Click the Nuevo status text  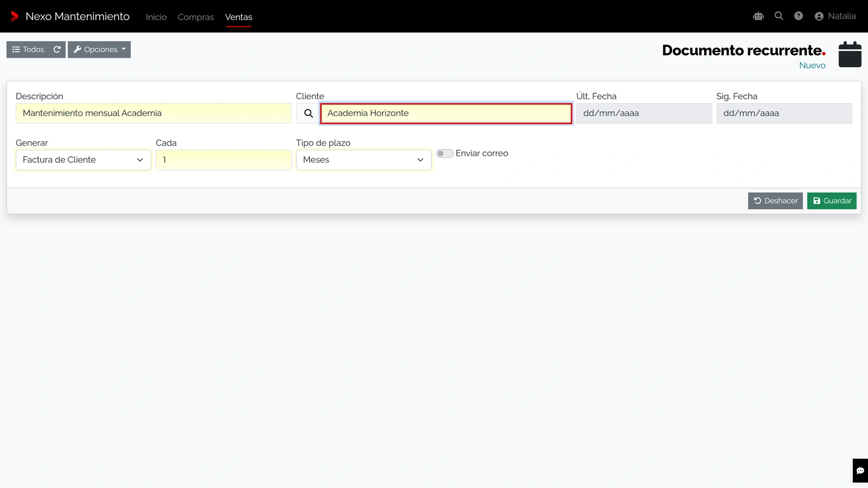tap(812, 65)
